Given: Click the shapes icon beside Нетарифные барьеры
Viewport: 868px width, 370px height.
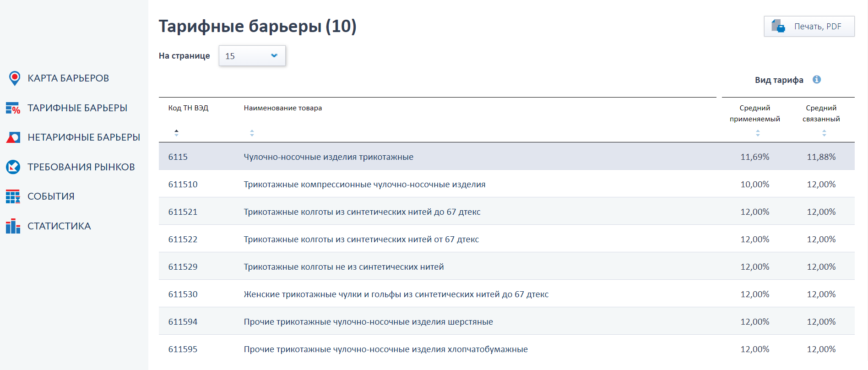Looking at the screenshot, I should point(13,137).
